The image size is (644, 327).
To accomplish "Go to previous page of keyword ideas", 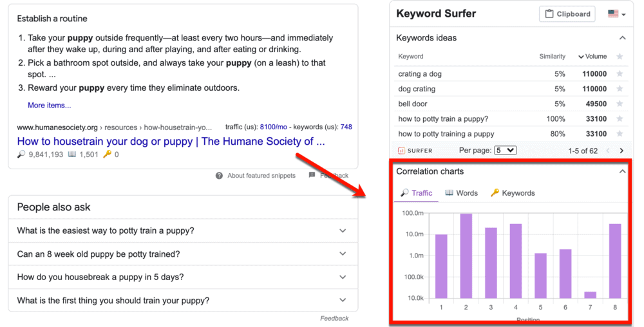I will coord(608,151).
